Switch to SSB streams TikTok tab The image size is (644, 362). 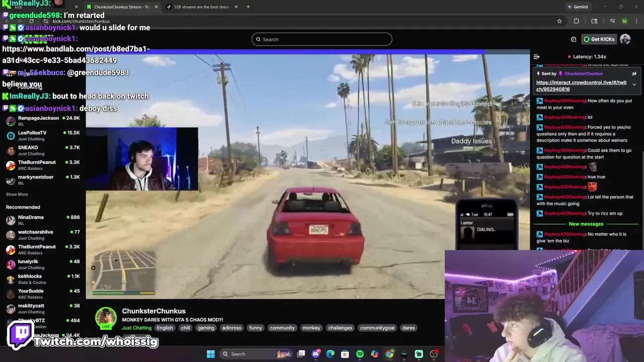[202, 7]
